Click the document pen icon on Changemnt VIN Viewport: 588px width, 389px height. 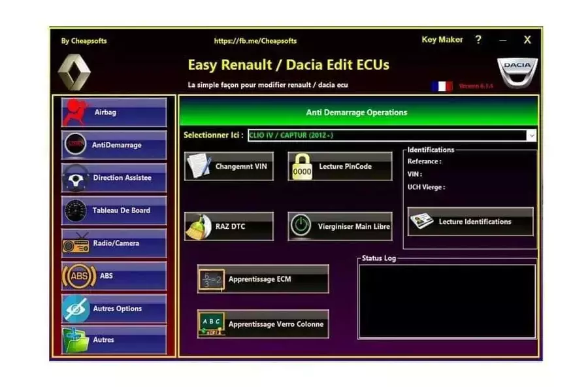(199, 166)
